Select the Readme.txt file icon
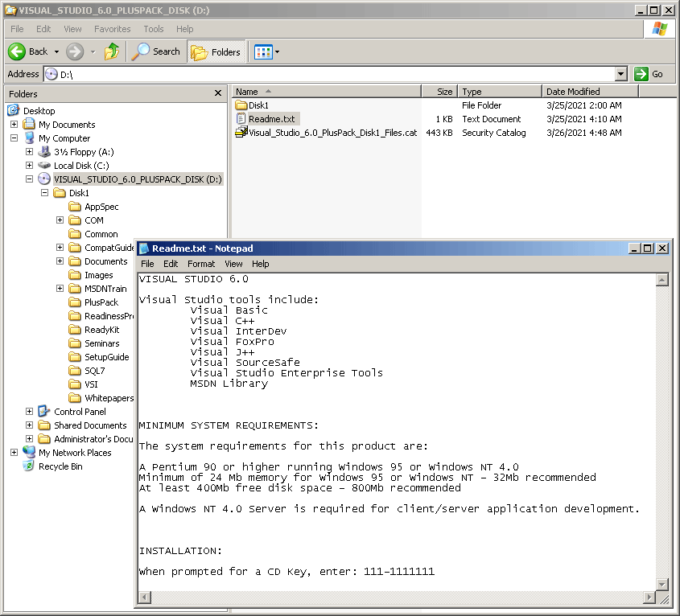The width and height of the screenshot is (680, 616). [241, 118]
